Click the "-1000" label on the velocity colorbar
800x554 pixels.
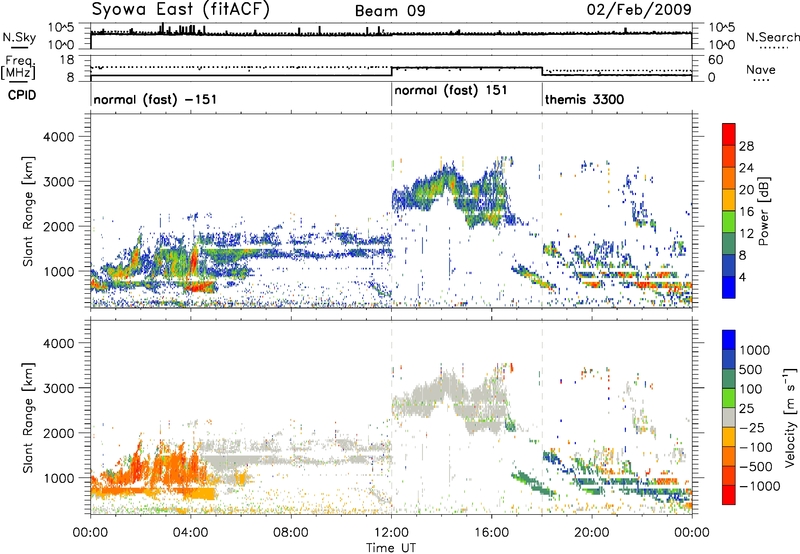pos(759,486)
